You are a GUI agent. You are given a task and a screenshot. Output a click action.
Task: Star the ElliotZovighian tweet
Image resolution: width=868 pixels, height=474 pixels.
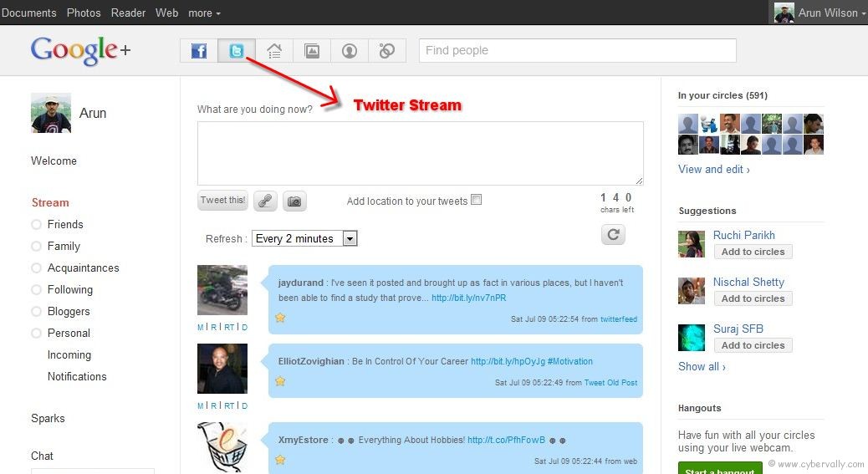point(280,381)
